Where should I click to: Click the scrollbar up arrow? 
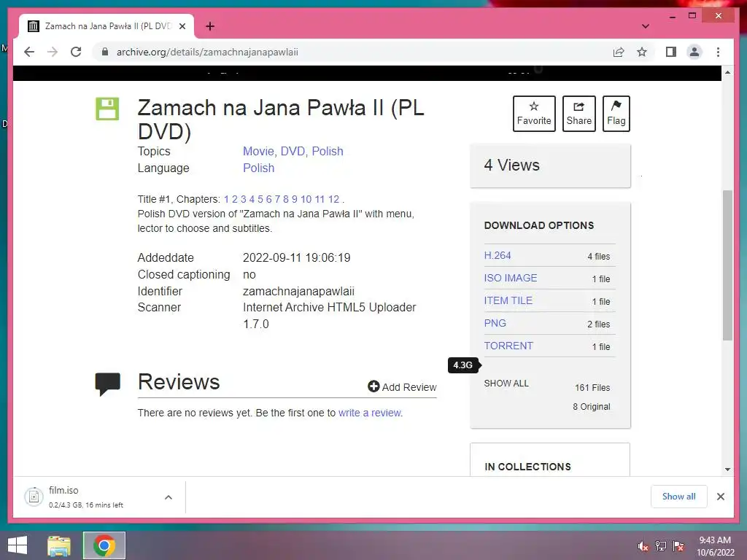click(x=727, y=72)
